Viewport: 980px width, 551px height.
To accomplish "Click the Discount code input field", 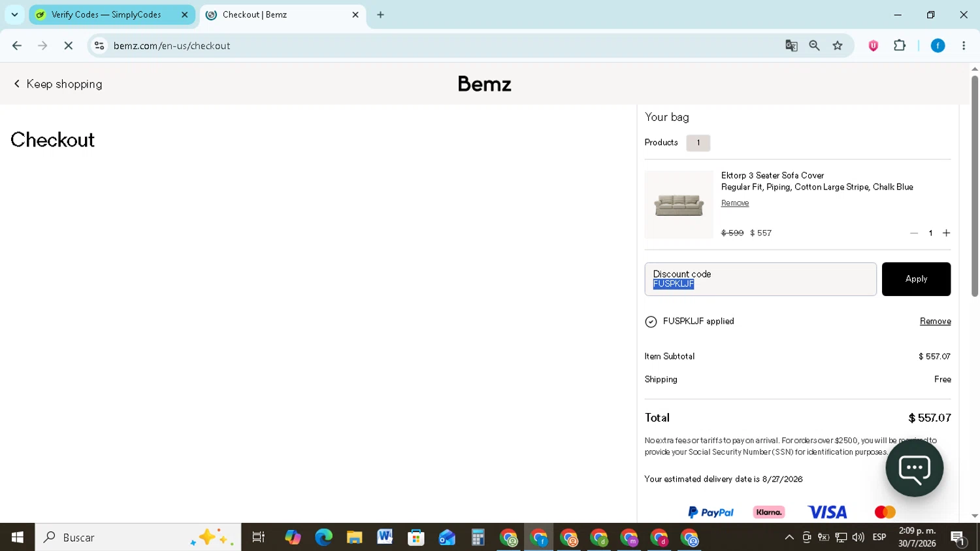I will tap(760, 279).
